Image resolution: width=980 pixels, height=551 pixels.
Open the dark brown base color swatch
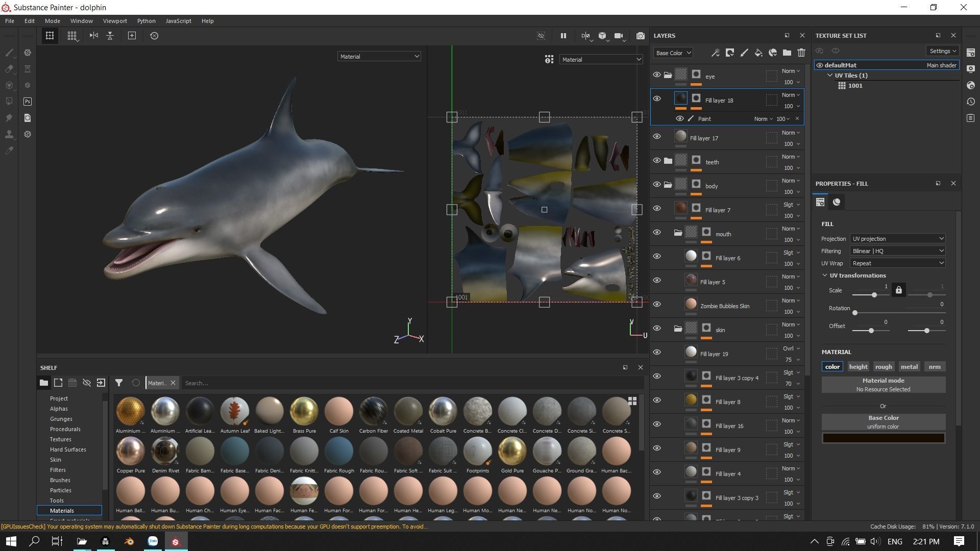883,438
